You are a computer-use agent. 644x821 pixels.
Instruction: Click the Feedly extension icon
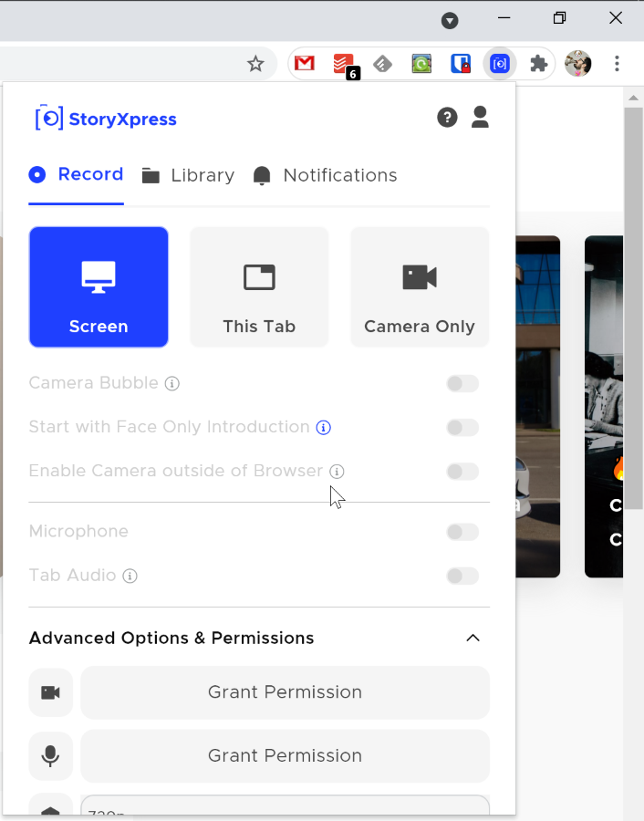[383, 64]
